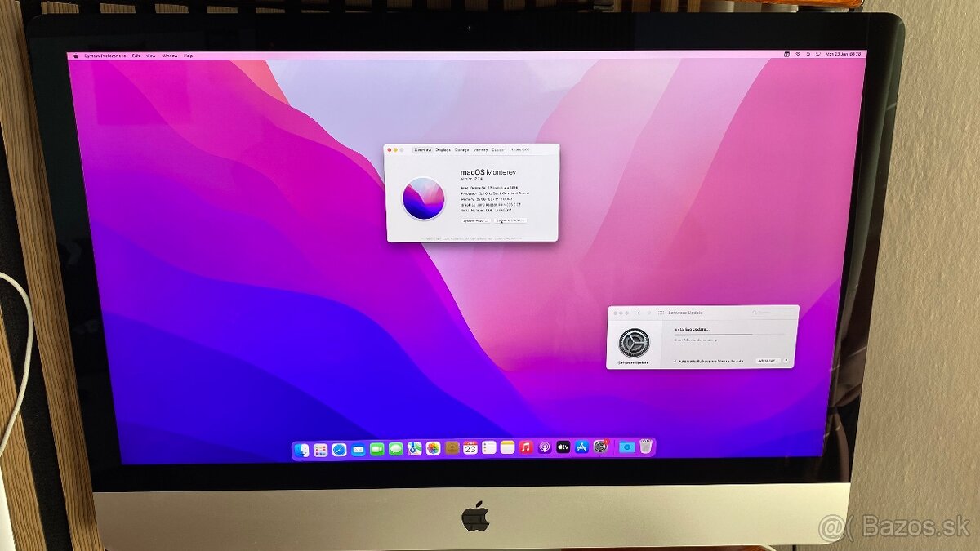Open the Window menu in menu bar
Viewport: 980px width, 551px height.
click(169, 56)
